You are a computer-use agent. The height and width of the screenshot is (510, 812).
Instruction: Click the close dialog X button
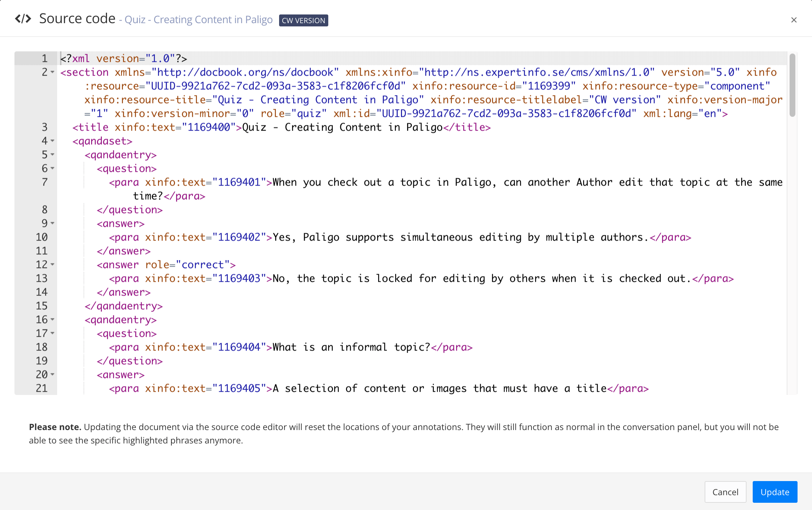pos(794,20)
